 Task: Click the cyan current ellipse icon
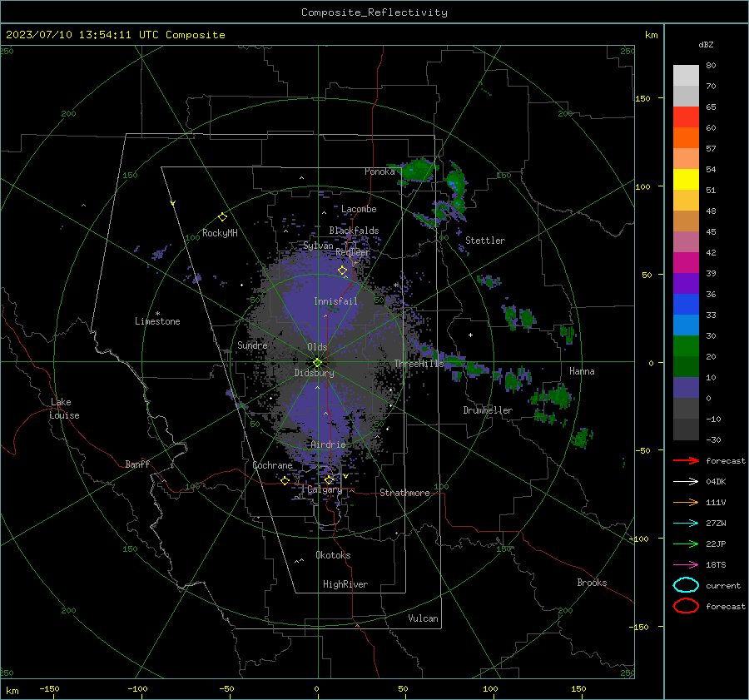pos(686,585)
